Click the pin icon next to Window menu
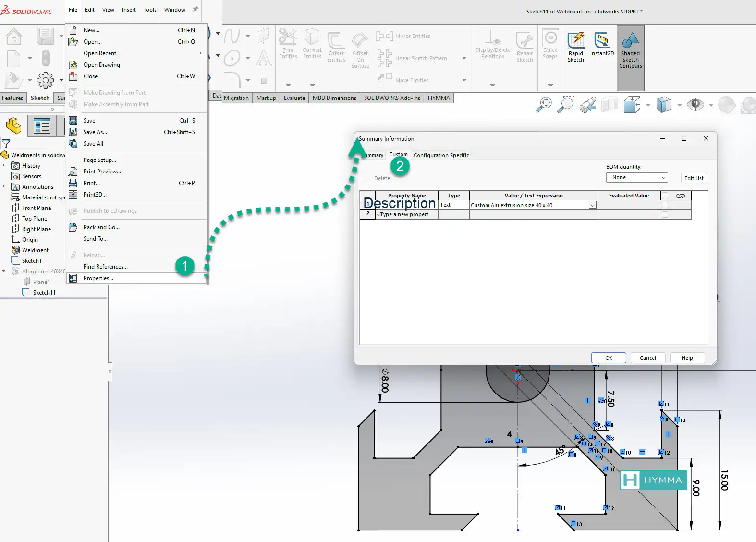756x542 pixels. point(195,9)
